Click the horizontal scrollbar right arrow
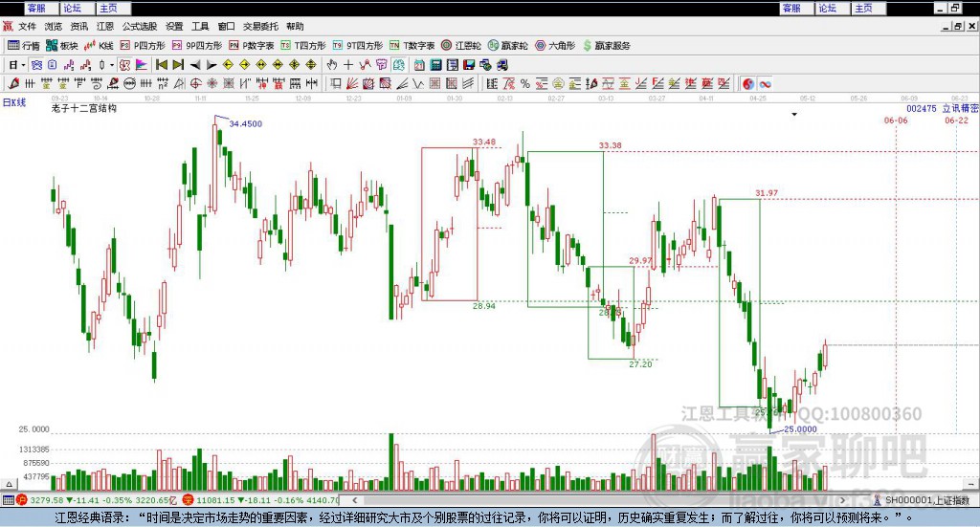 pyautogui.click(x=842, y=500)
